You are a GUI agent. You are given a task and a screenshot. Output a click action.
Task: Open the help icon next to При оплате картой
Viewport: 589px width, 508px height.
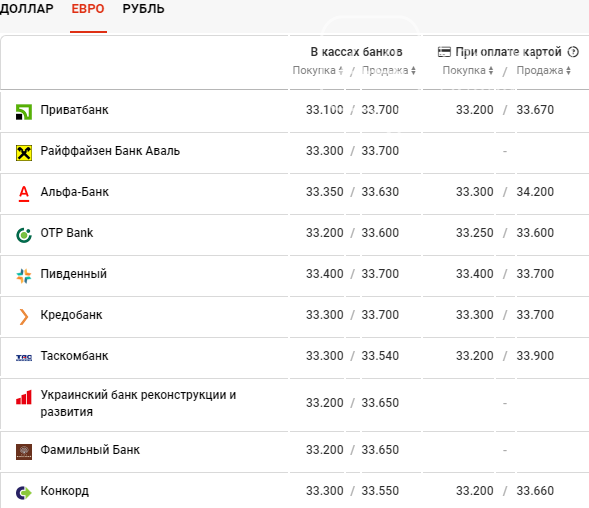[573, 51]
